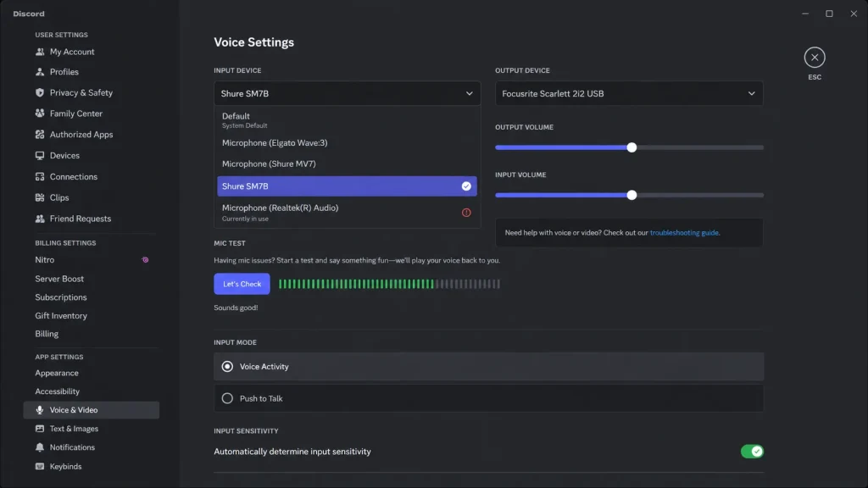Click the Profiles icon in sidebar
This screenshot has width=868, height=488.
pyautogui.click(x=40, y=72)
